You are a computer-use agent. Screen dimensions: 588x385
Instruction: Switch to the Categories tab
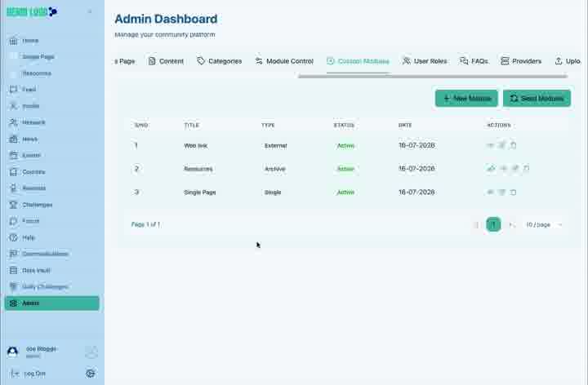click(220, 61)
